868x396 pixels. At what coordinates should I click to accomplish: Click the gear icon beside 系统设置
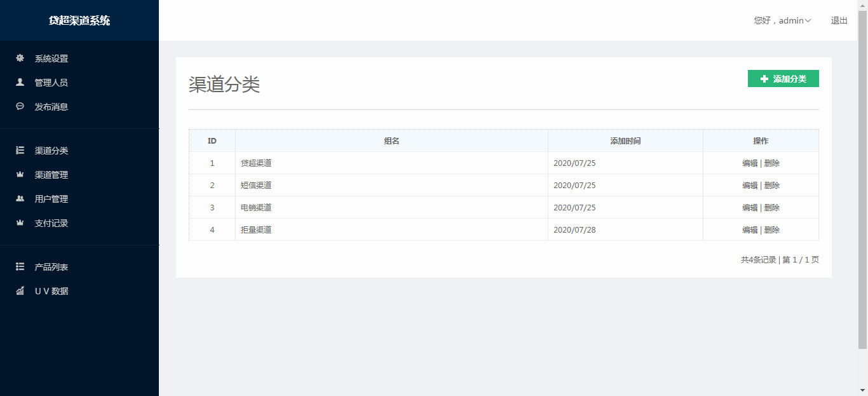click(20, 58)
